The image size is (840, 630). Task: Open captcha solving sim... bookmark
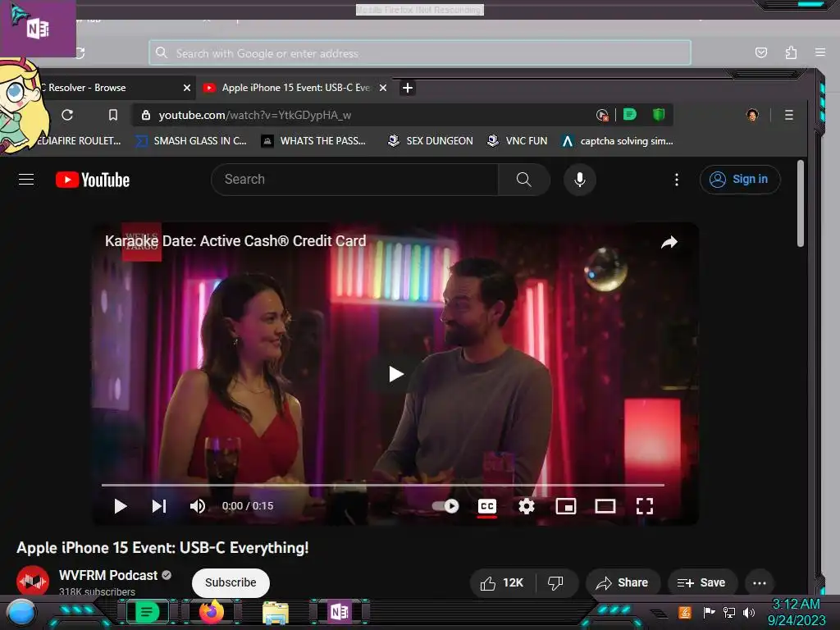(x=617, y=141)
